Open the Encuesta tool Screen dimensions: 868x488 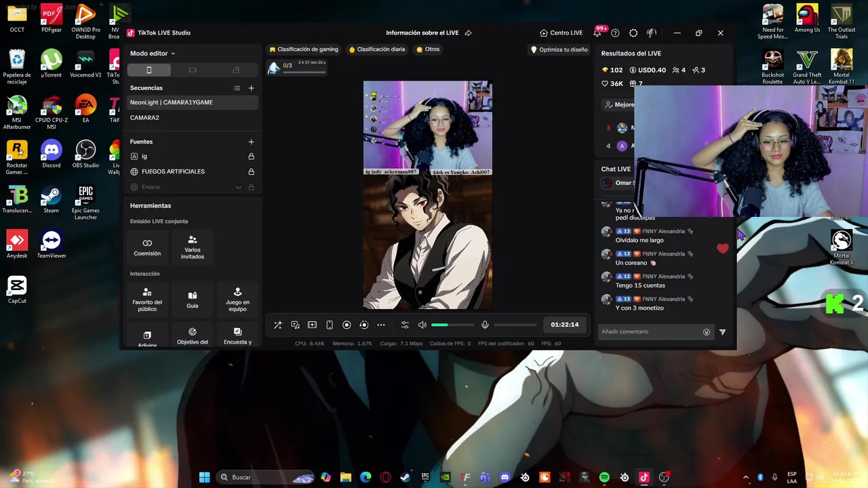click(237, 336)
